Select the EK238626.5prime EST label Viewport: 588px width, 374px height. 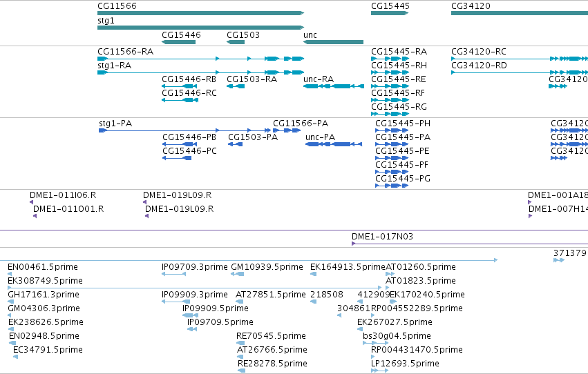coord(46,322)
